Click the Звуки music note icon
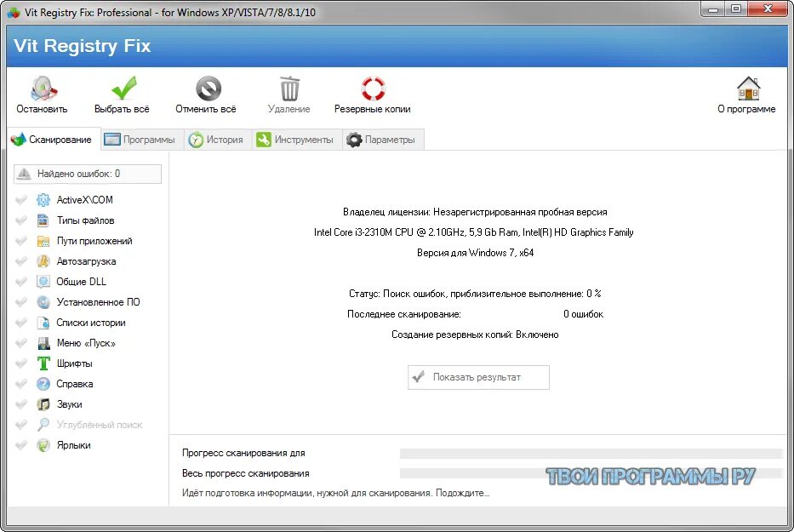The image size is (794, 532). [x=43, y=404]
